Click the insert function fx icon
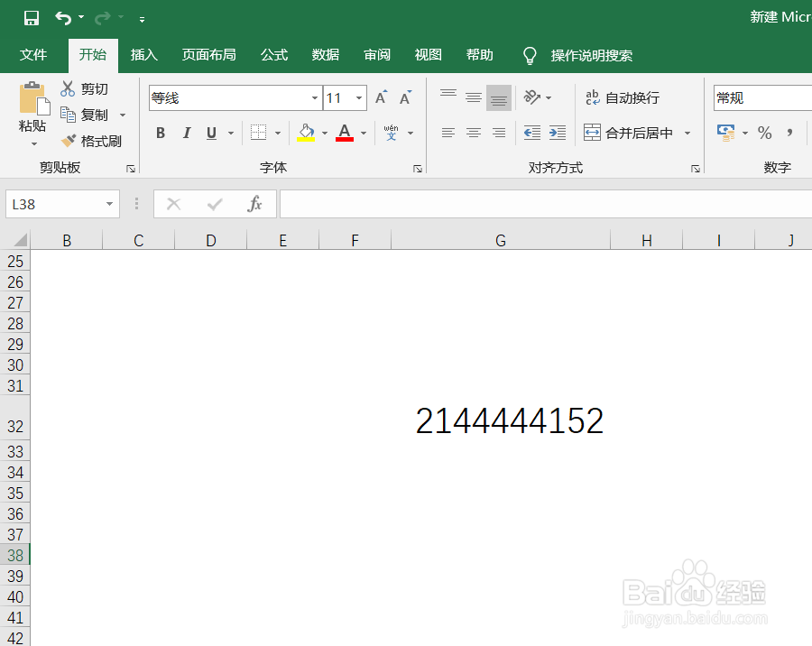 point(254,204)
